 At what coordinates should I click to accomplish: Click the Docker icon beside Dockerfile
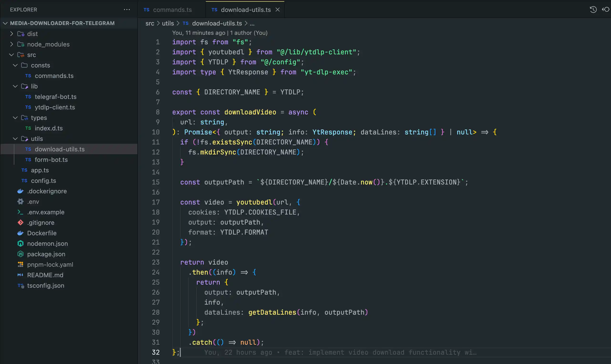20,233
